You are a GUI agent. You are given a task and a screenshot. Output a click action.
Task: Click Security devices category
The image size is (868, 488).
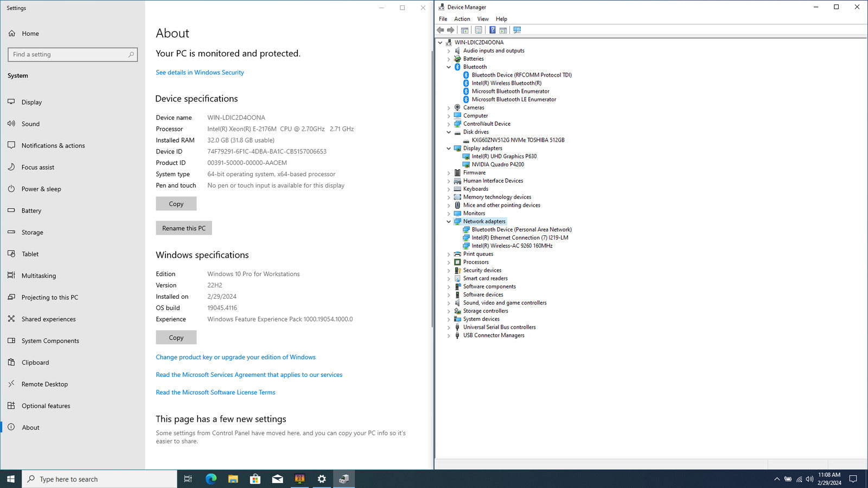tap(482, 270)
